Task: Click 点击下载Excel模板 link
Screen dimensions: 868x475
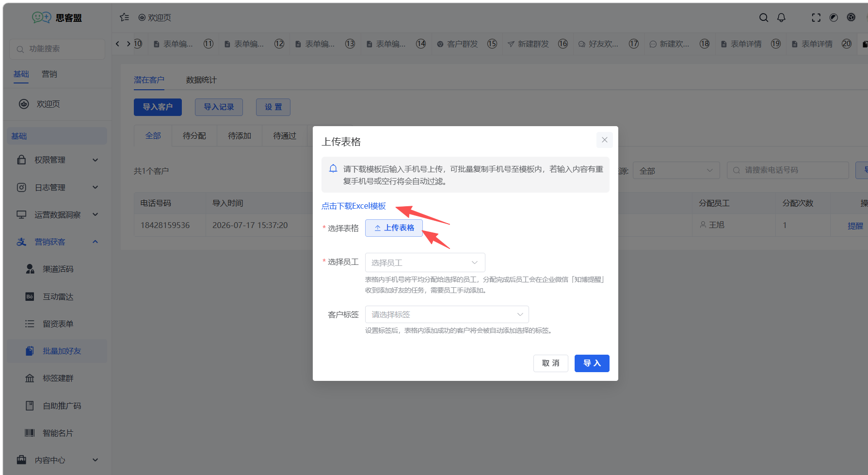Action: pos(354,206)
